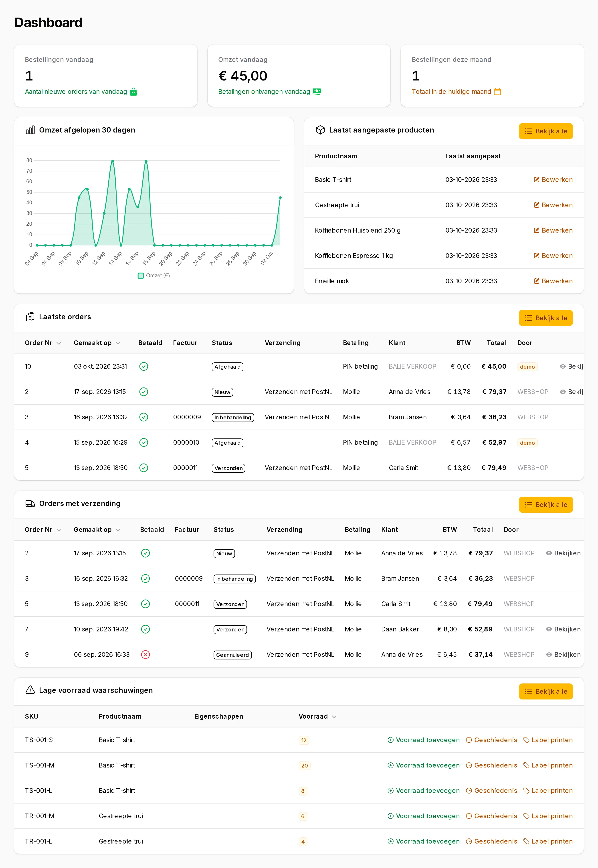
Task: Open Bekijk alle for Laatst aangepaste producten
Action: 545,131
